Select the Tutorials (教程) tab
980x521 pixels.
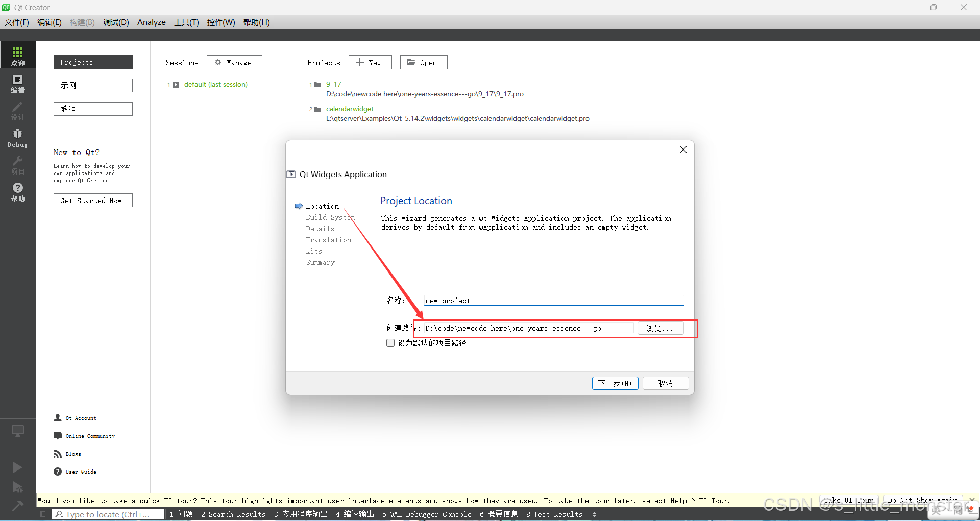(x=93, y=109)
